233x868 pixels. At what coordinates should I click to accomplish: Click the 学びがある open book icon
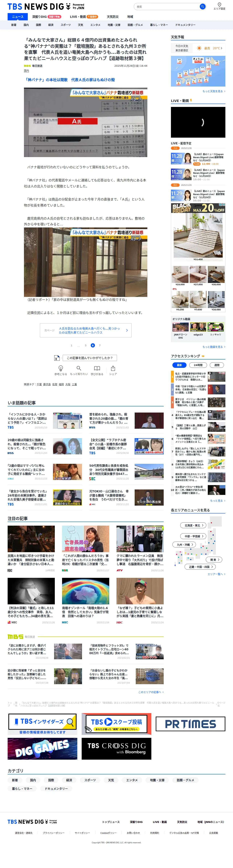[x=97, y=368]
